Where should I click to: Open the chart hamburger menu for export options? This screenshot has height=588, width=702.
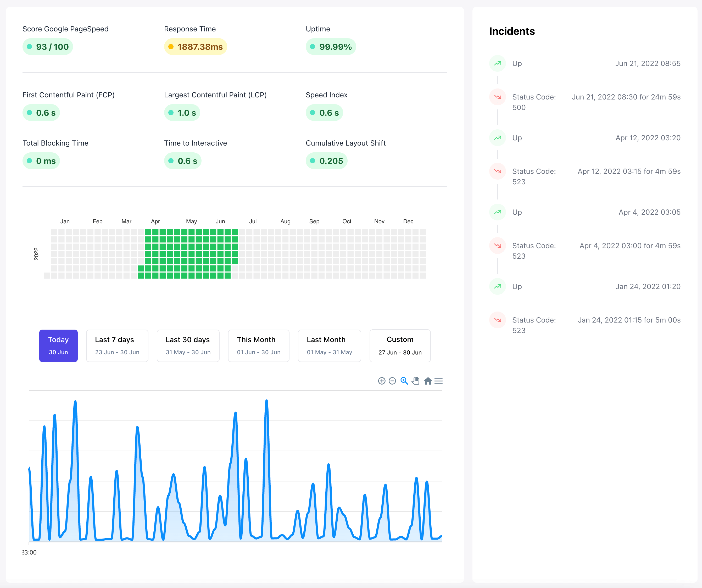[439, 381]
